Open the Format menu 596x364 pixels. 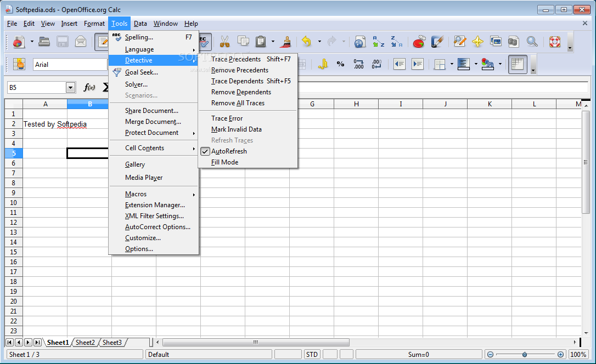point(94,24)
